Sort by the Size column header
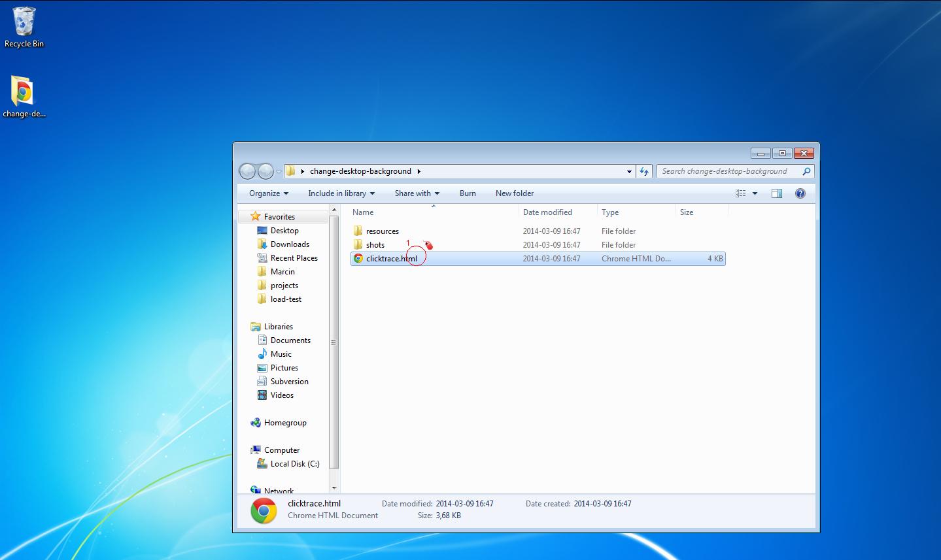This screenshot has width=941, height=560. (x=702, y=212)
